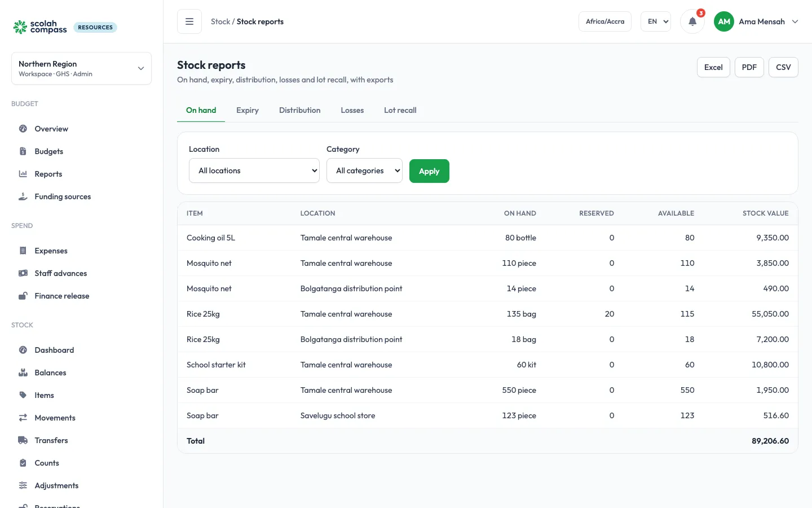Click the Stock Dashboard icon
The height and width of the screenshot is (508, 812).
(x=23, y=350)
